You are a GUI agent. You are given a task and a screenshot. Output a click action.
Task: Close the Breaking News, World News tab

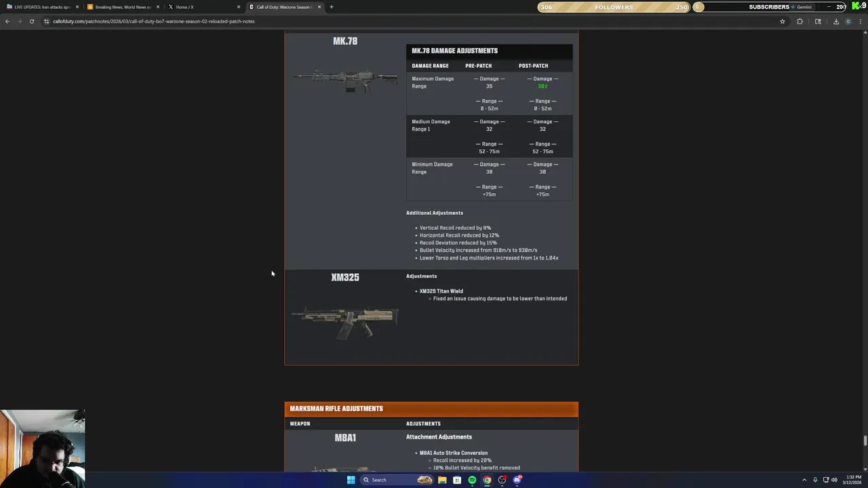point(158,7)
